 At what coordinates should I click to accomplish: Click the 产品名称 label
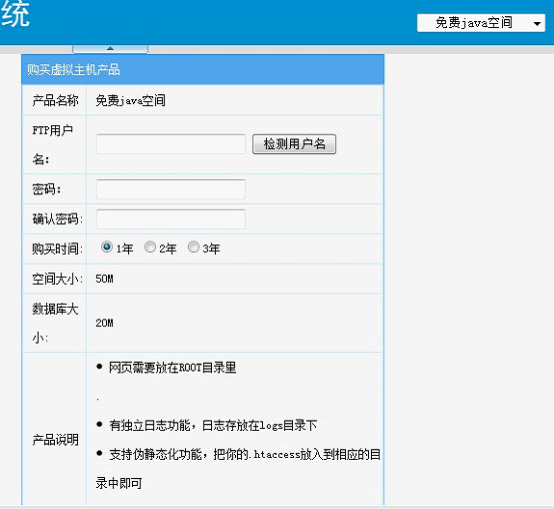click(x=55, y=101)
